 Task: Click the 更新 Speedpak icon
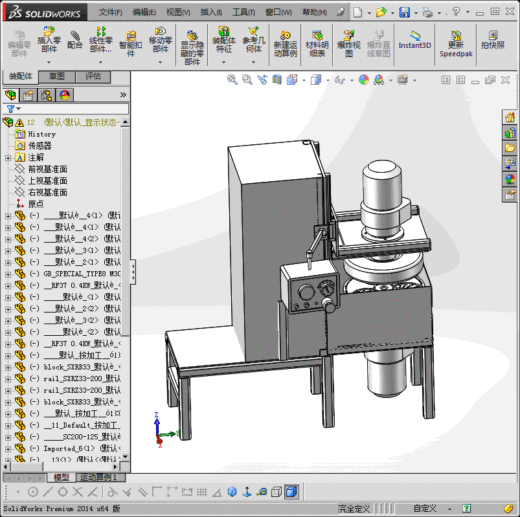[456, 44]
